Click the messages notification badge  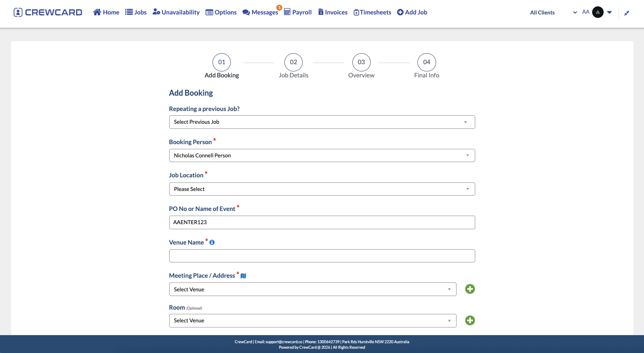279,8
